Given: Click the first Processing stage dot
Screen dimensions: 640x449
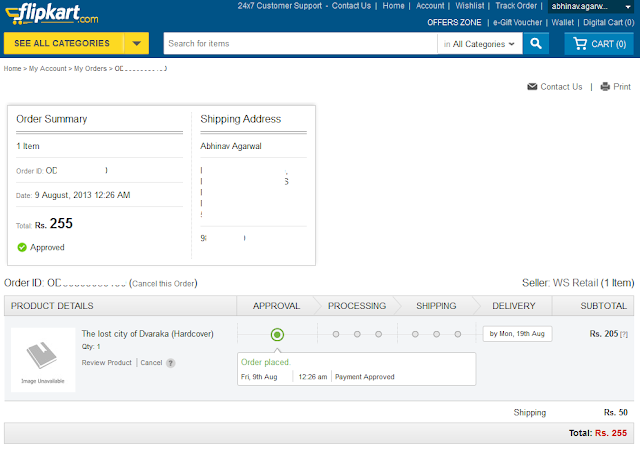Looking at the screenshot, I should click(336, 334).
